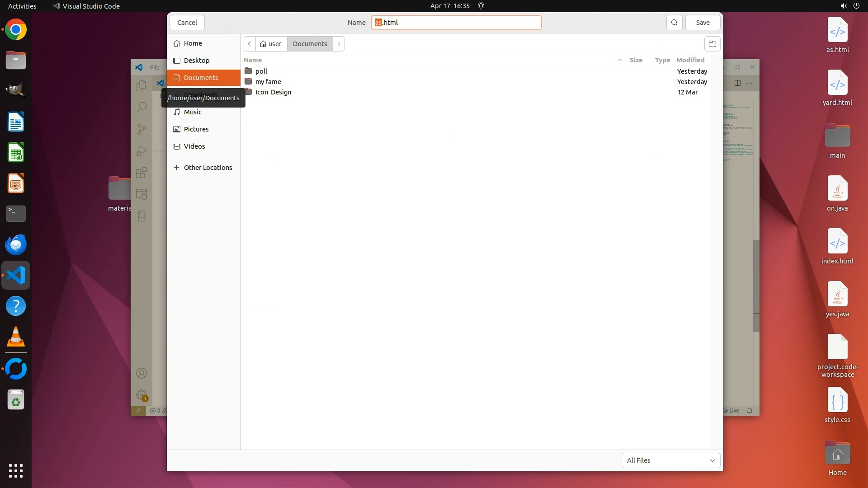The image size is (868, 488).
Task: Open Google Chrome from the dock
Action: point(16,30)
